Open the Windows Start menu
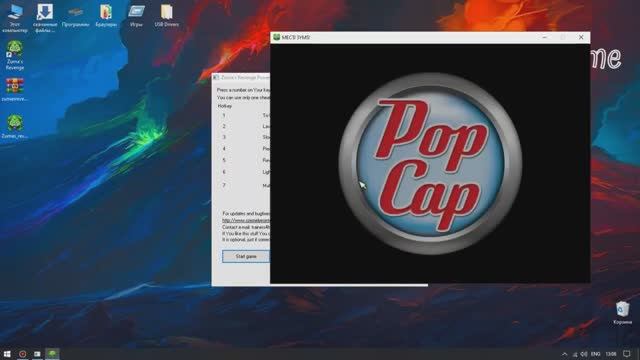The width and height of the screenshot is (640, 360). click(x=7, y=354)
